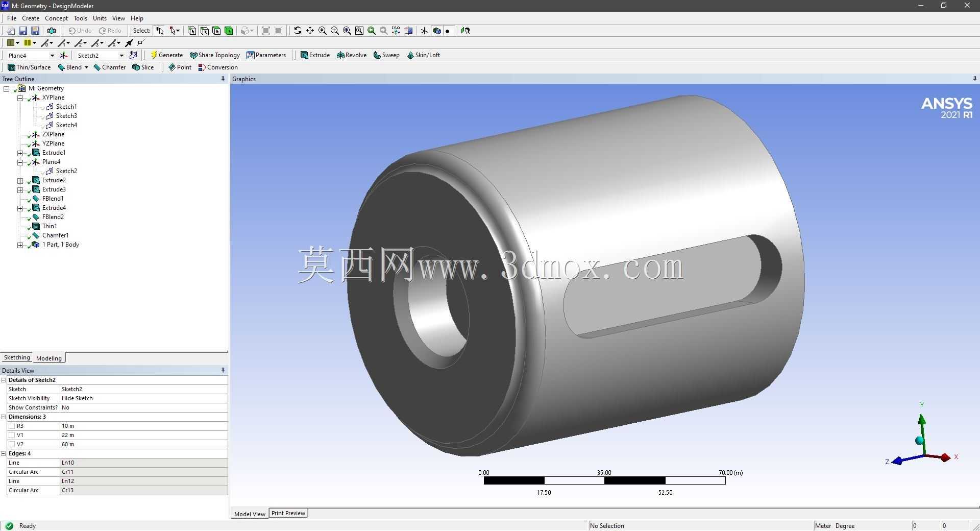This screenshot has width=980, height=531.
Task: Select the edges selection filter
Action: click(x=204, y=31)
